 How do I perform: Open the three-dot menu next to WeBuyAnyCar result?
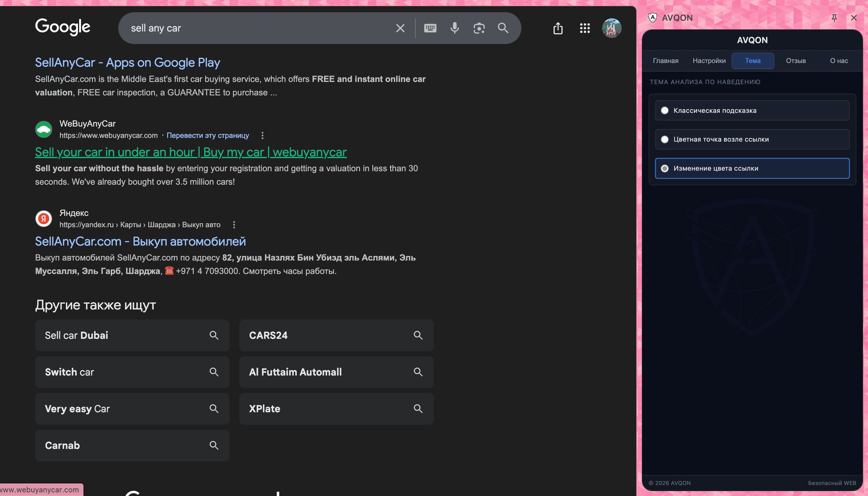[x=263, y=135]
